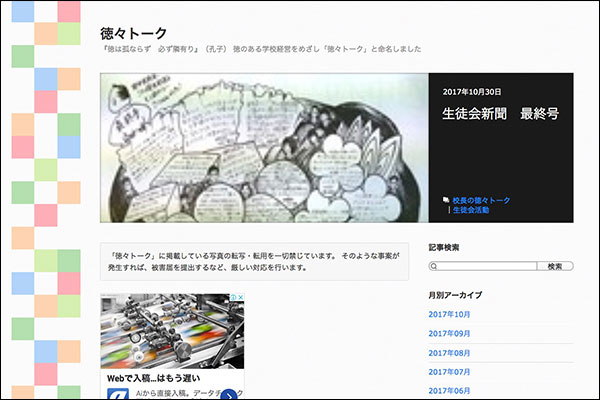Click the student newspaper header image
This screenshot has height=400, width=600.
pyautogui.click(x=264, y=147)
